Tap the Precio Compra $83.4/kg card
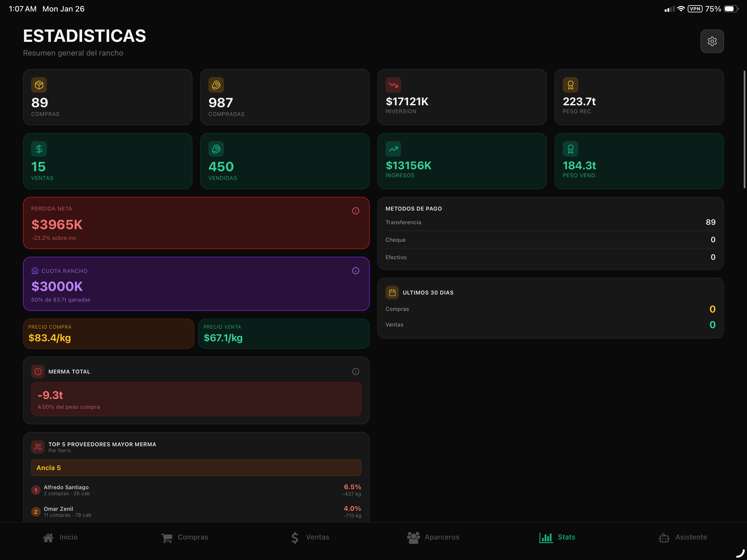This screenshot has width=747, height=560. point(108,334)
